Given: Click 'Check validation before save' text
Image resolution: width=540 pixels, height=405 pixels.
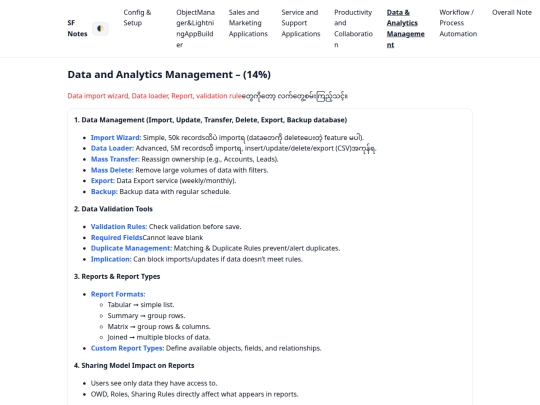Looking at the screenshot, I should point(195,227).
